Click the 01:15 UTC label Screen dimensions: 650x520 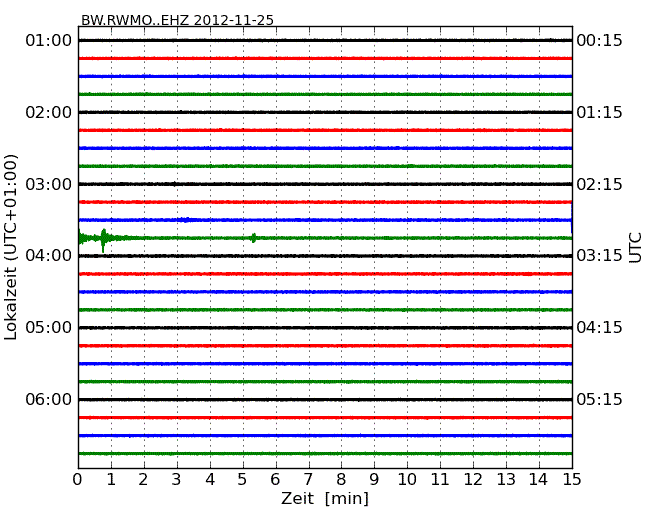pos(599,112)
